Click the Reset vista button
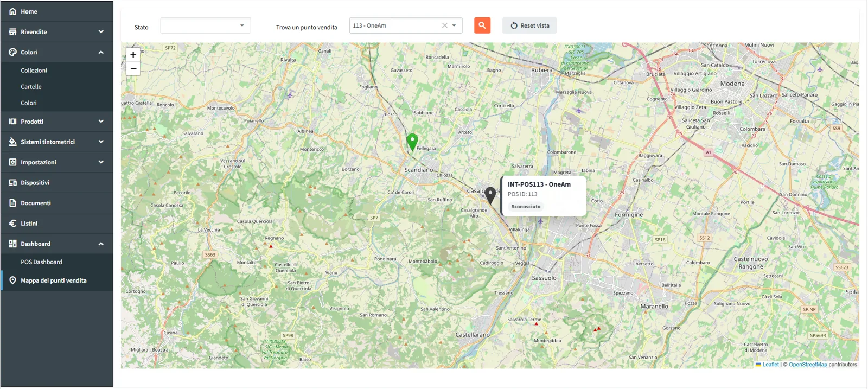 (529, 25)
